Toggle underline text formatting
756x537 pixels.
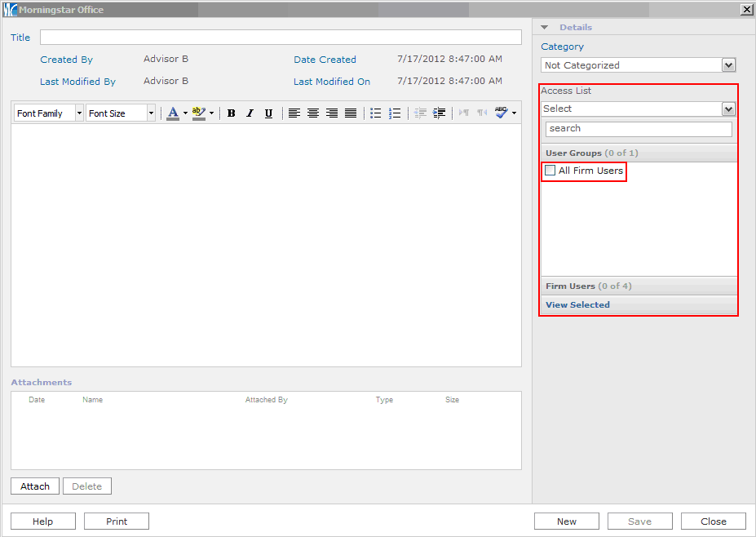[268, 113]
